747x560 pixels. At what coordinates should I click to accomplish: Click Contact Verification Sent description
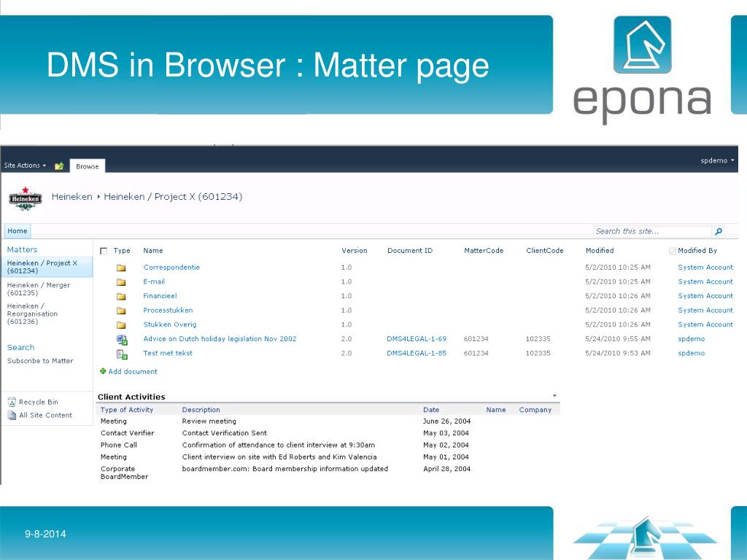tap(225, 433)
